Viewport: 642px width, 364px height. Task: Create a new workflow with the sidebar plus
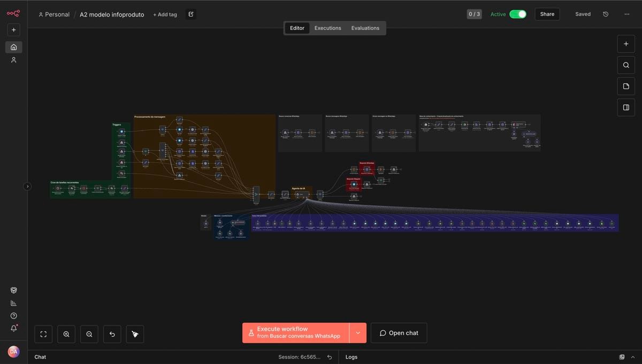(x=13, y=29)
